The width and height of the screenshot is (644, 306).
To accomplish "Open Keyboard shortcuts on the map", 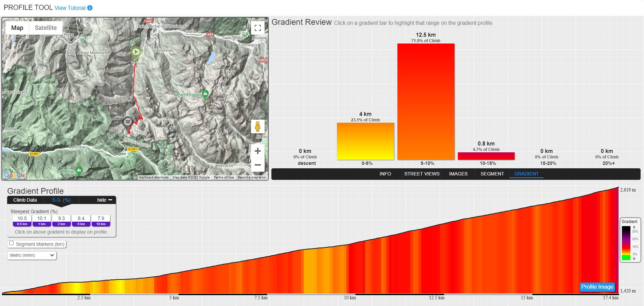I will point(154,177).
